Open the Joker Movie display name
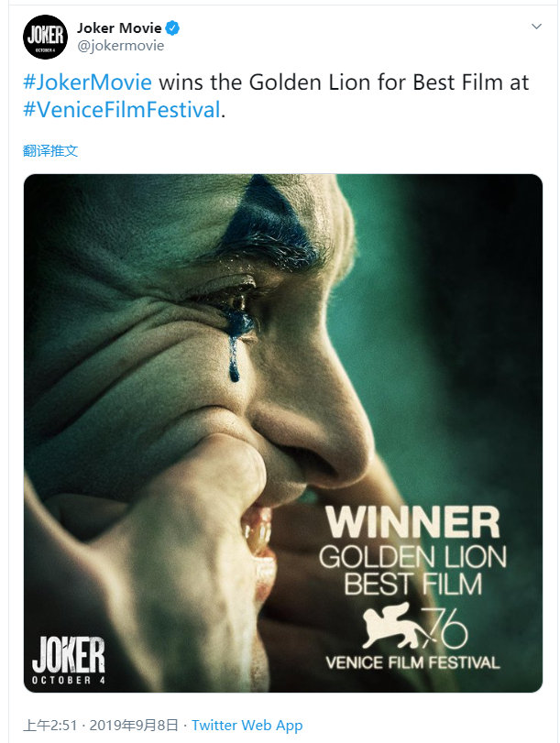560x743 pixels. 119,28
